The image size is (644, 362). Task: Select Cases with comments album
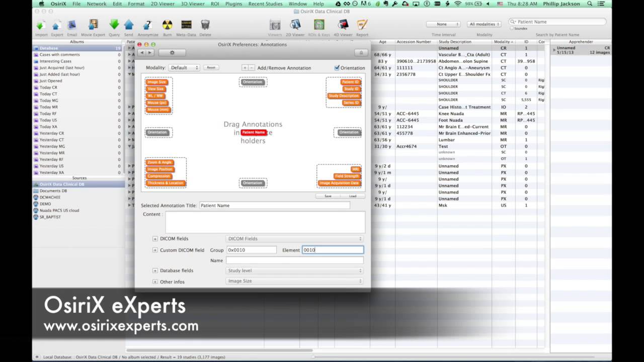coord(59,54)
